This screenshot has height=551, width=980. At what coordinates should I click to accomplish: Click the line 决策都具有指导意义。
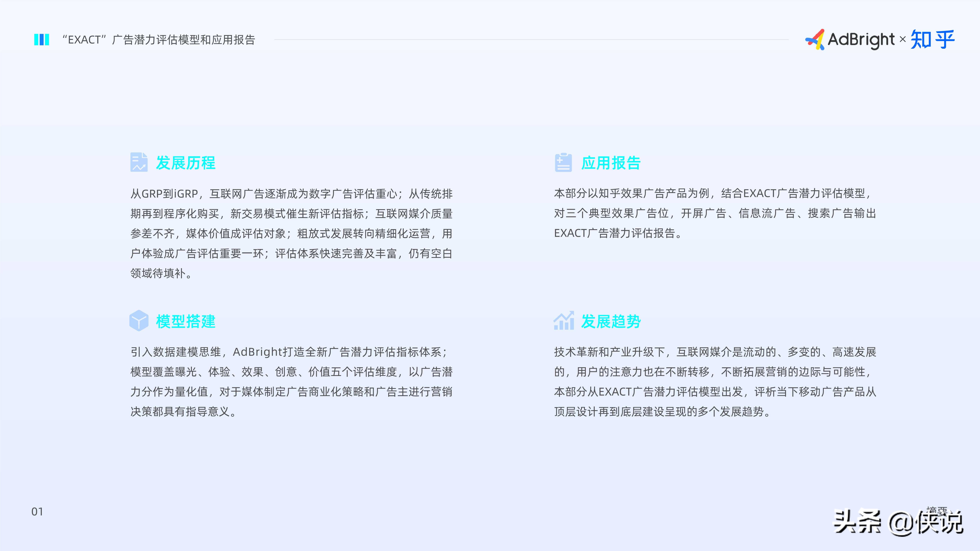coord(183,411)
